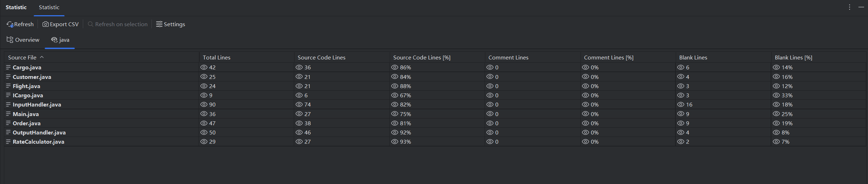Switch to the Overview tab
Screen dimensions: 868x184
[x=27, y=40]
